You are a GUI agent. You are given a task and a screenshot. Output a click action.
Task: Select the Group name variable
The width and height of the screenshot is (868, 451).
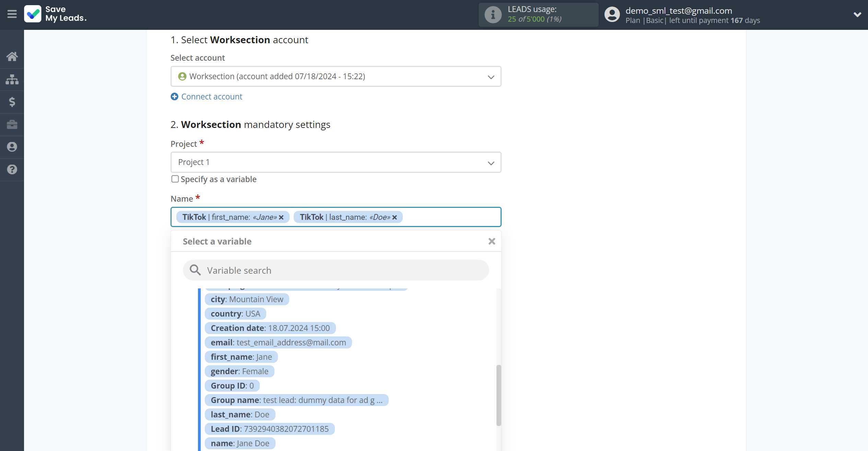297,400
